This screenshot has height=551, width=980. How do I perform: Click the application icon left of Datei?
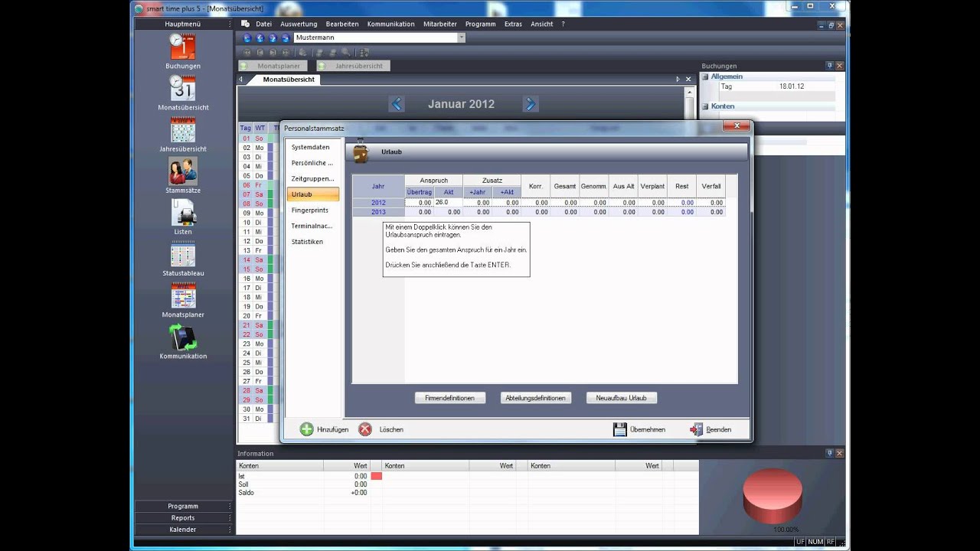[x=245, y=24]
